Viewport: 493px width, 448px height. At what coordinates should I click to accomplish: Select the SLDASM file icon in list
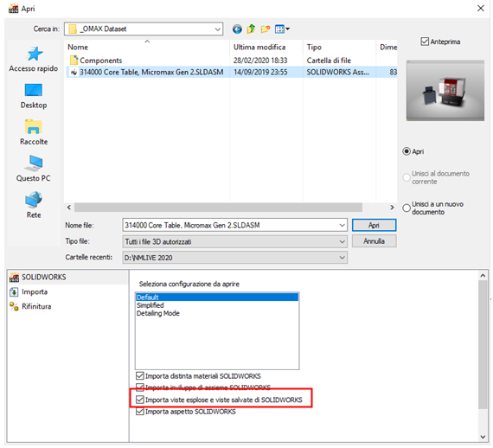[74, 73]
